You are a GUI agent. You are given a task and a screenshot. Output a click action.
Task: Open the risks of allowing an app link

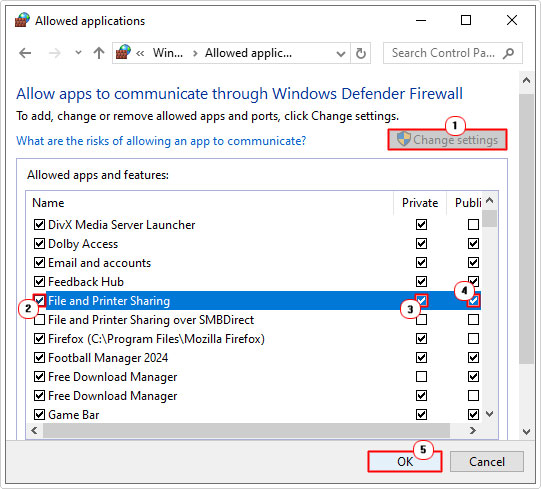click(161, 141)
